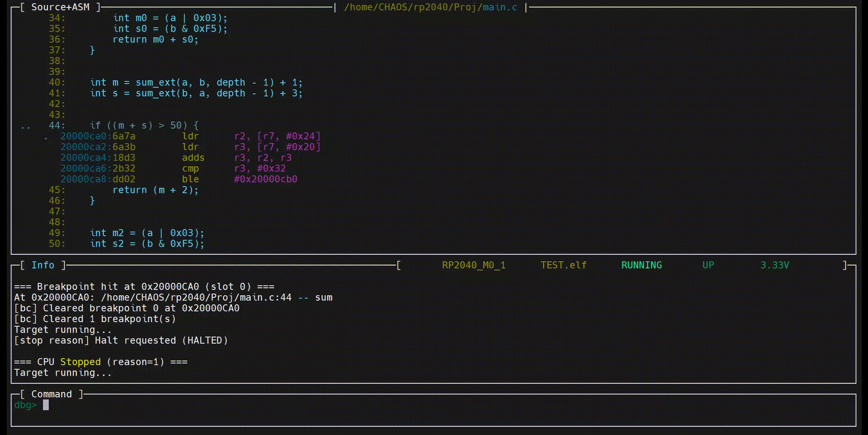Select the Source+ASM panel title
The image size is (868, 435).
(60, 7)
